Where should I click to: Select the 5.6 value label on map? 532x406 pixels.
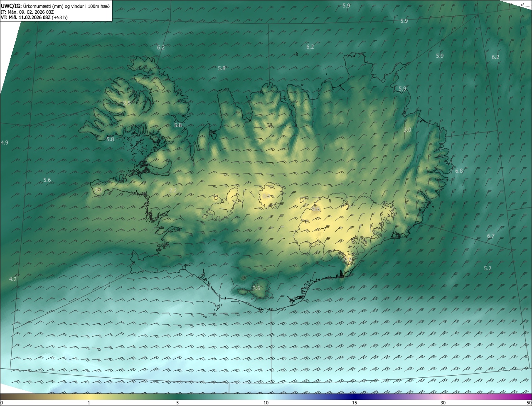pyautogui.click(x=47, y=180)
